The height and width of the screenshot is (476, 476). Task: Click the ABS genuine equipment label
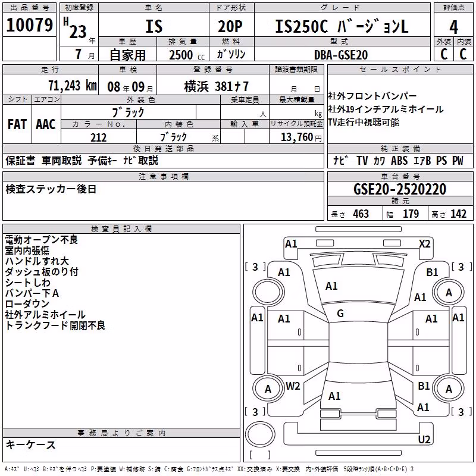point(399,161)
